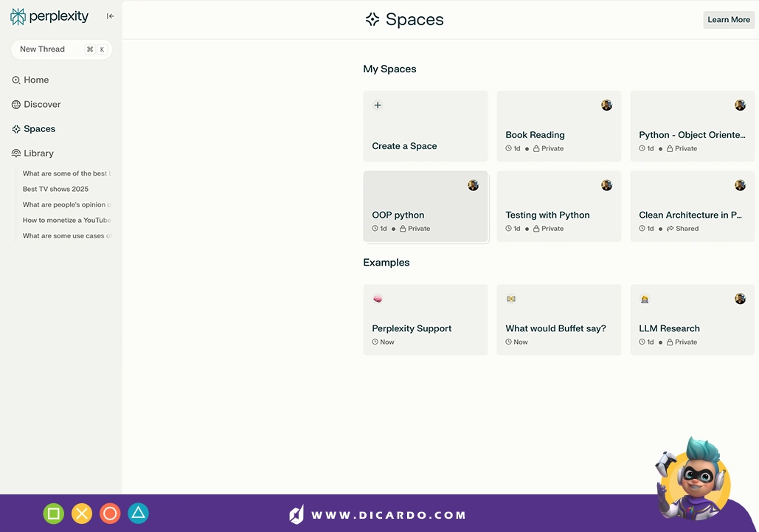Click avatar on Clean Architecture card

(740, 185)
